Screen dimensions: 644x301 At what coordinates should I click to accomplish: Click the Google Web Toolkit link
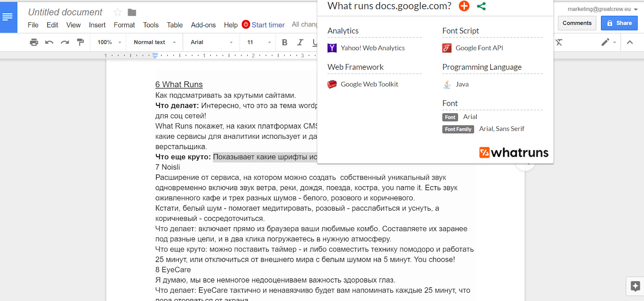tap(369, 84)
